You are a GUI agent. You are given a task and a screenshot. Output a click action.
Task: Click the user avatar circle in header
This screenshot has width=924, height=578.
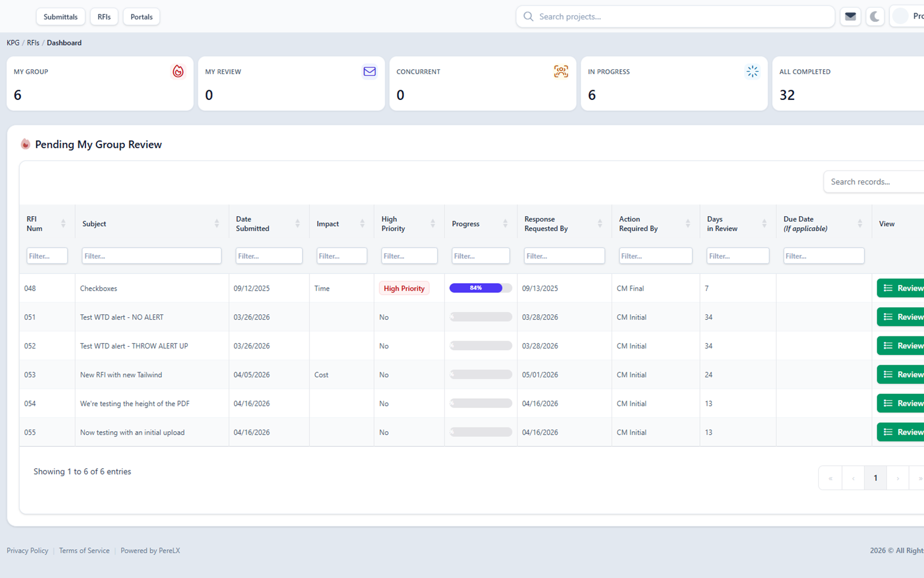pyautogui.click(x=900, y=16)
